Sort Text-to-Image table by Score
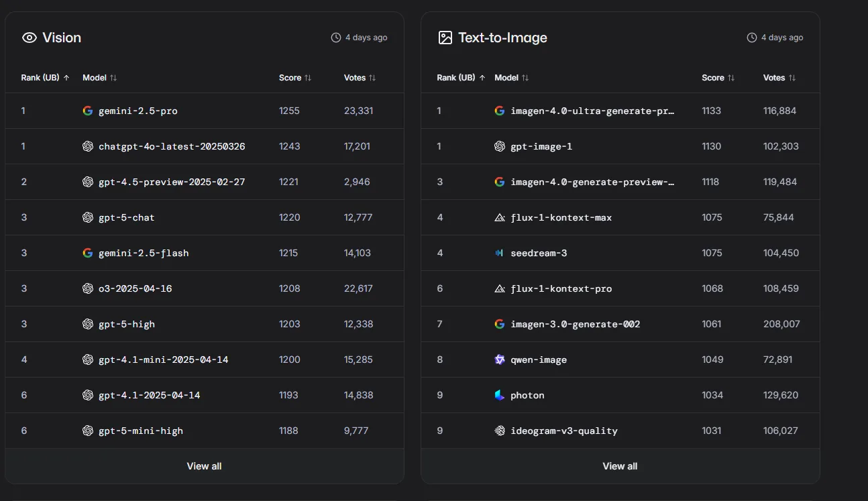 [718, 78]
